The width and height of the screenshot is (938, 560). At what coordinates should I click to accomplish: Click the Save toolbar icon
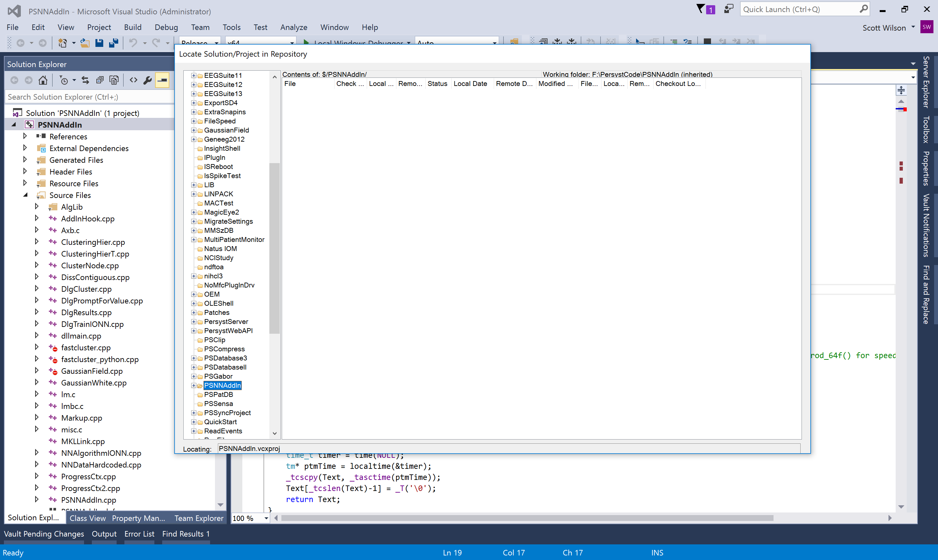[99, 43]
